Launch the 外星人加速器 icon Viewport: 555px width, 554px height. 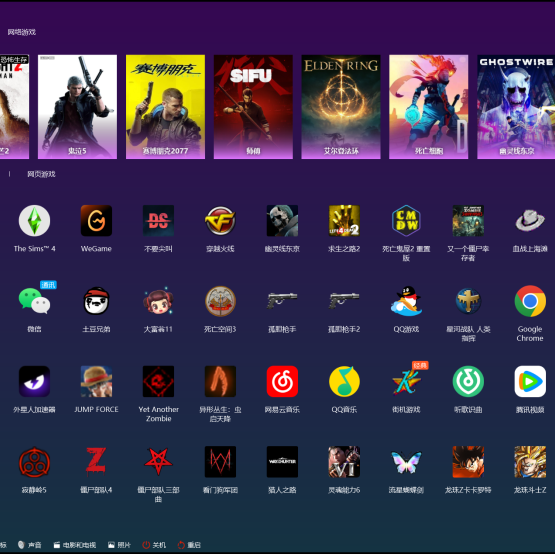(x=34, y=381)
